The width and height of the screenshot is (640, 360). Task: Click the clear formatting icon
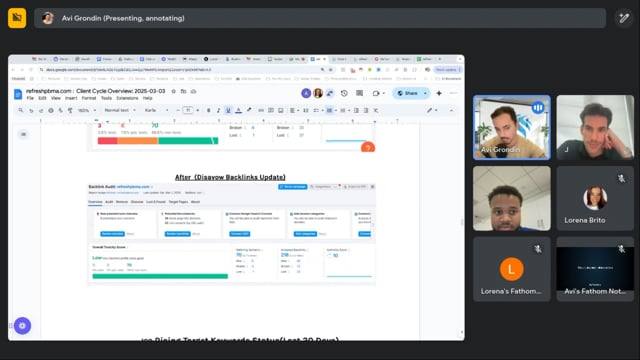pos(376,110)
